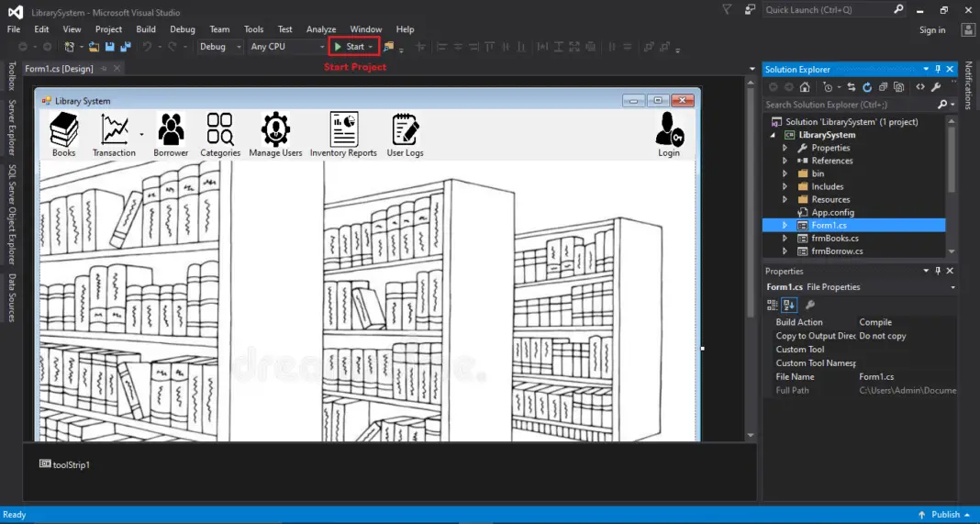Click the Save All toolbar icon
The image size is (980, 524).
126,47
